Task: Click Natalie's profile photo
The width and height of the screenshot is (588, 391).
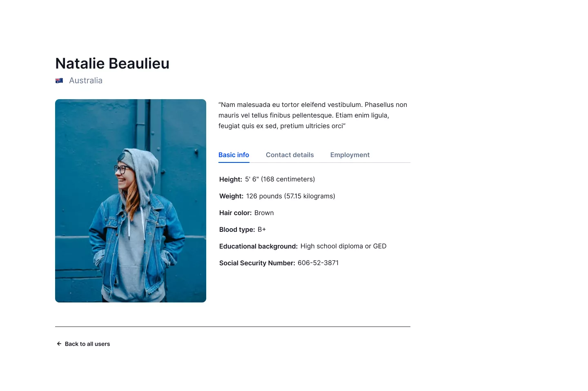Action: pyautogui.click(x=131, y=201)
